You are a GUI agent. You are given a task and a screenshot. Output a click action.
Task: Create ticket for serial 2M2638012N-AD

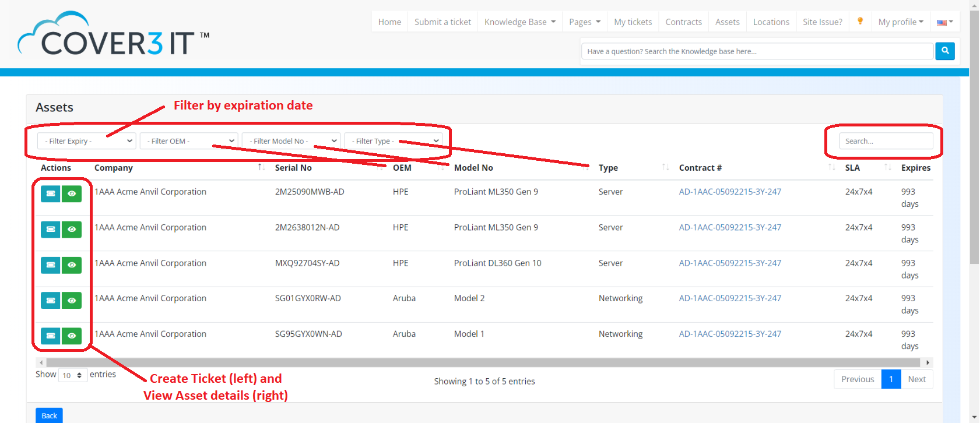click(51, 230)
